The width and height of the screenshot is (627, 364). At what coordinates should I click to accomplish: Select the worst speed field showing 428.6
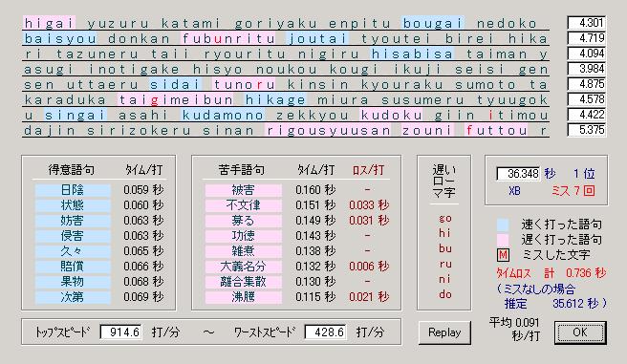[326, 332]
